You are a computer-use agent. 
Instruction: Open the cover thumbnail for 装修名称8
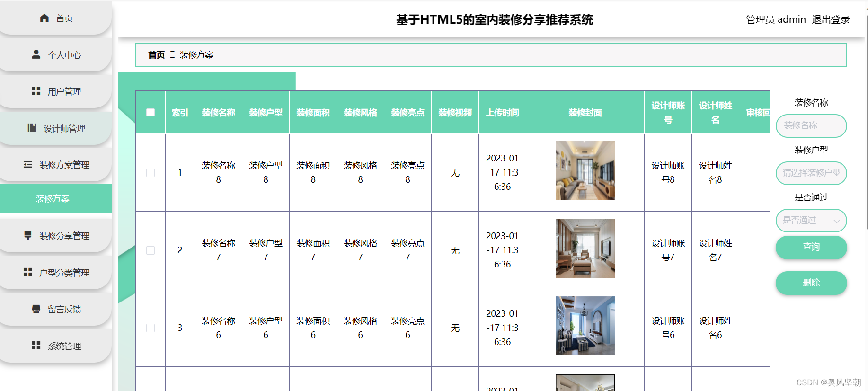pos(585,170)
